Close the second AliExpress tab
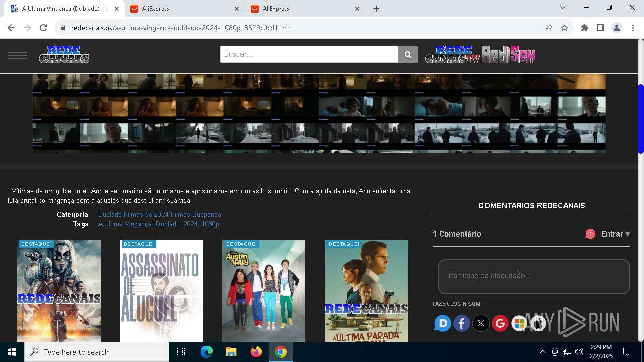The image size is (644, 362). [x=357, y=9]
